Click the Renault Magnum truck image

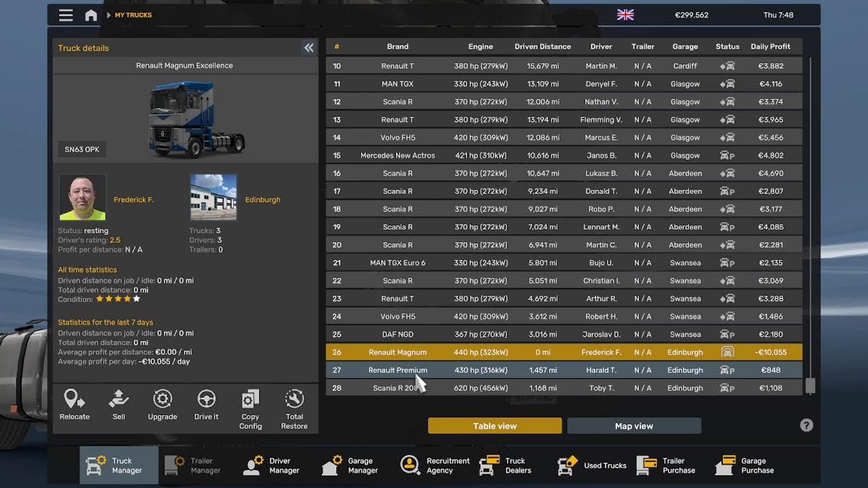tap(196, 119)
